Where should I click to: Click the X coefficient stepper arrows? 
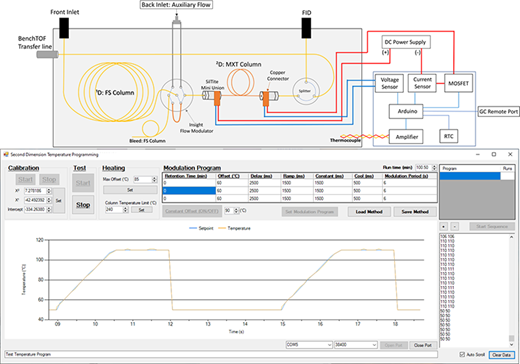click(x=49, y=200)
